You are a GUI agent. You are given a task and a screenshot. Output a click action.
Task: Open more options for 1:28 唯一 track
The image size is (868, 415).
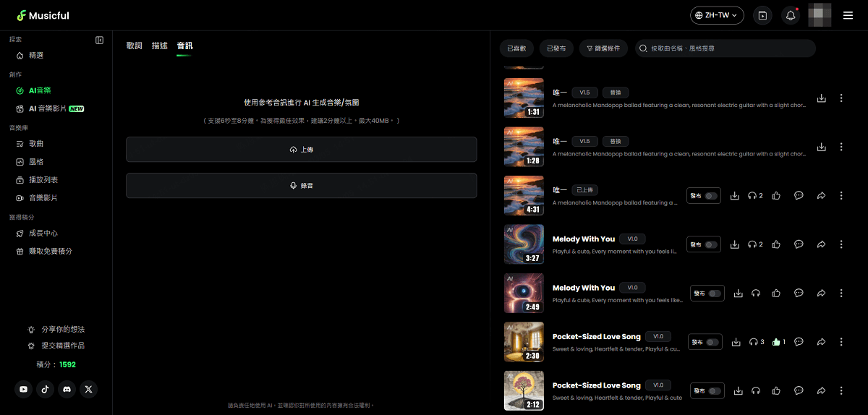click(x=841, y=147)
